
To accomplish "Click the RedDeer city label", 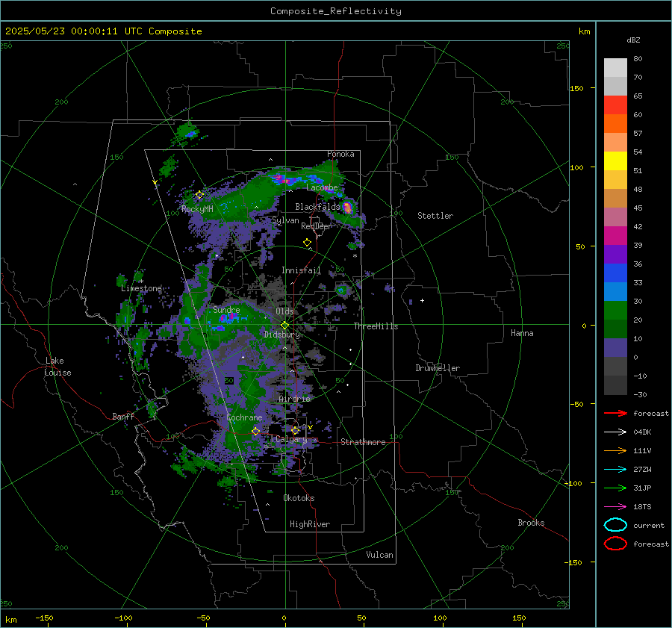I will [317, 226].
